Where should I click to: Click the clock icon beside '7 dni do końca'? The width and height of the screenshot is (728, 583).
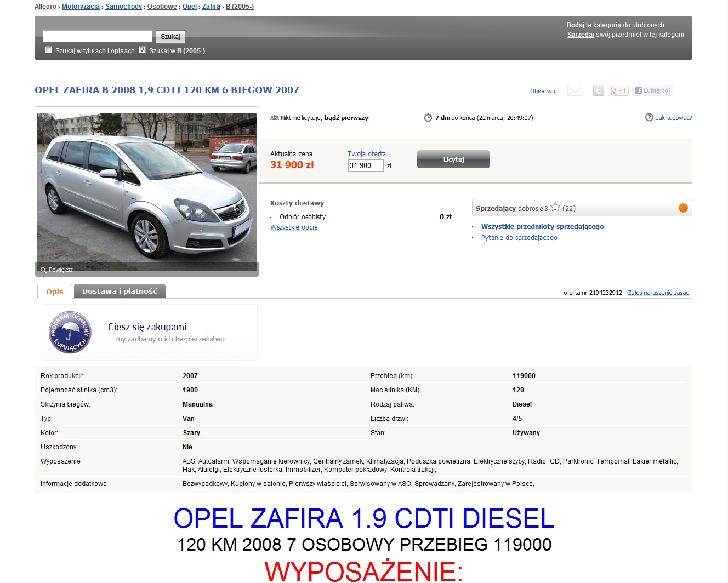coord(428,117)
